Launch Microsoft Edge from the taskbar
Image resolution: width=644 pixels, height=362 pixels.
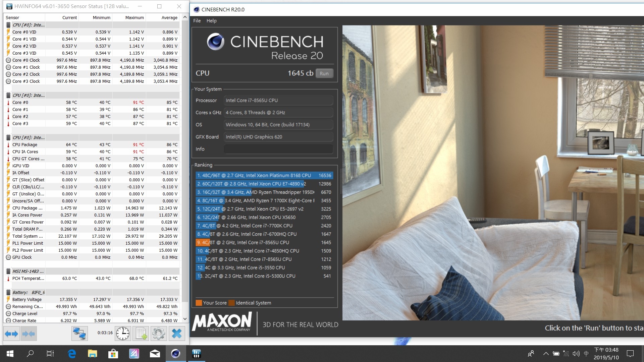click(x=72, y=354)
